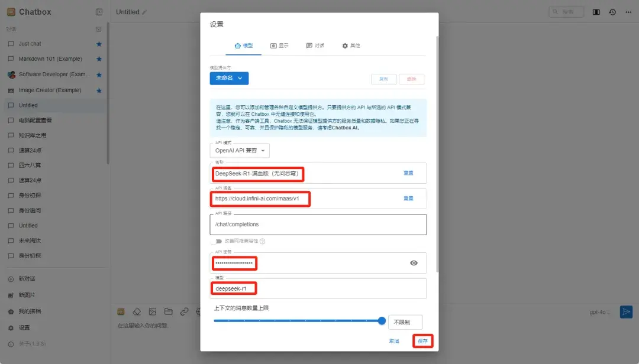Open the gpt-4o model selector
The height and width of the screenshot is (364, 639).
click(600, 312)
